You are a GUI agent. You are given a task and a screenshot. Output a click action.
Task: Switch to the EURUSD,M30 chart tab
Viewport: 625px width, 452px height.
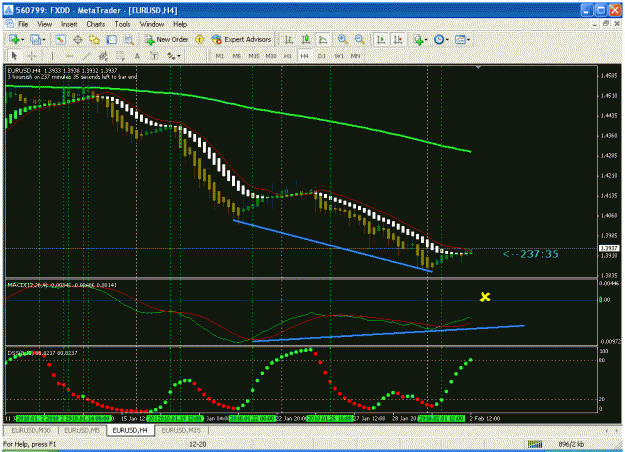[31, 430]
